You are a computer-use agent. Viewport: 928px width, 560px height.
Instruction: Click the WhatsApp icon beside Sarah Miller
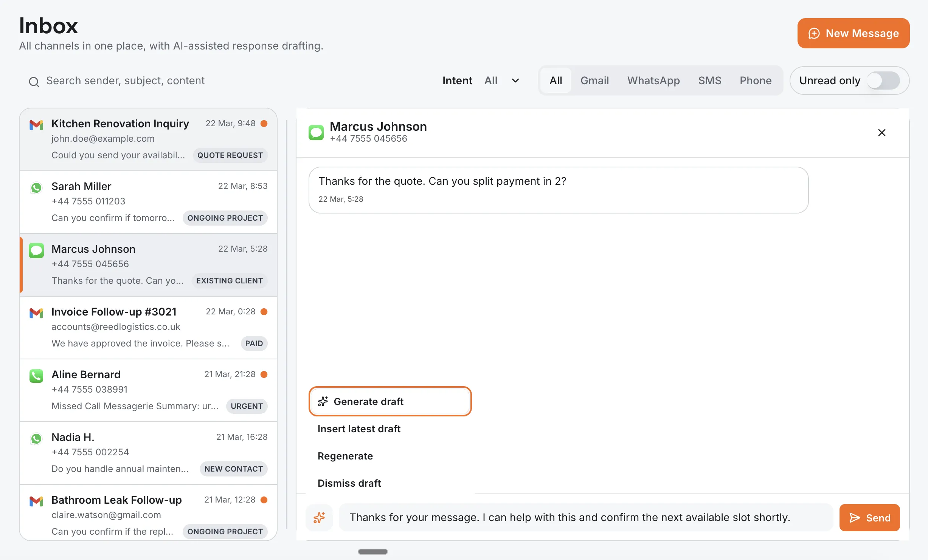(36, 188)
